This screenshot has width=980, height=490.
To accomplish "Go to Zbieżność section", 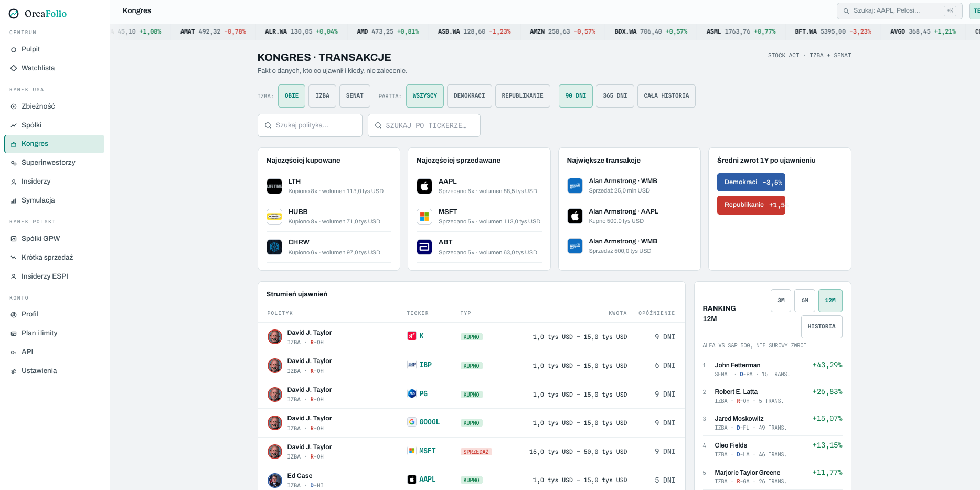I will 55,106.
